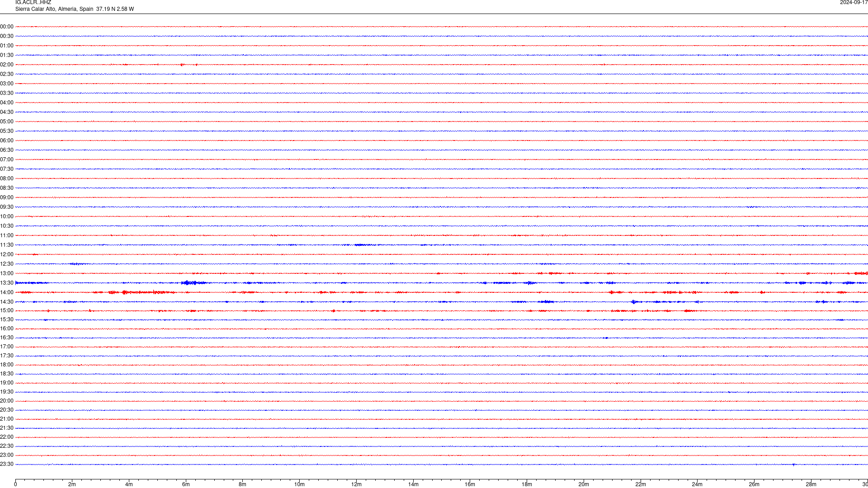Click the 00:00 trace time label
The height and width of the screenshot is (488, 868).
coord(7,27)
